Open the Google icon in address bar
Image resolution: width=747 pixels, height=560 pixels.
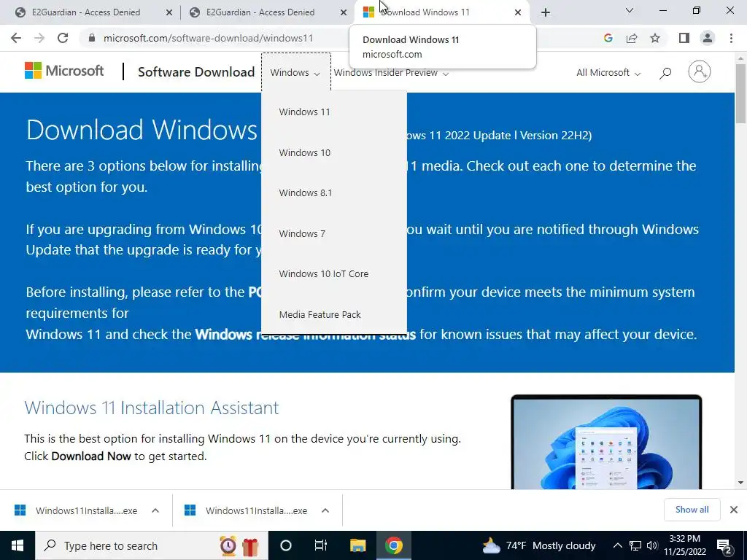pyautogui.click(x=608, y=38)
